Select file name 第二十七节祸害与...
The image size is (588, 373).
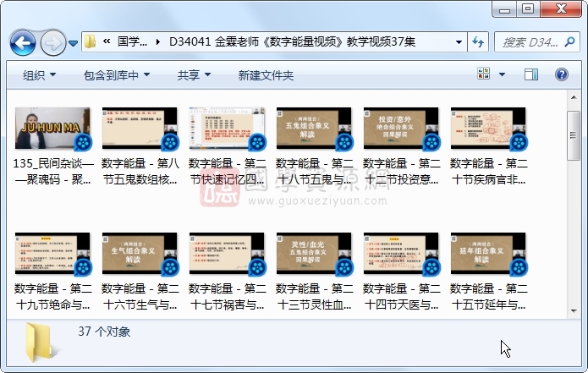pos(228,297)
